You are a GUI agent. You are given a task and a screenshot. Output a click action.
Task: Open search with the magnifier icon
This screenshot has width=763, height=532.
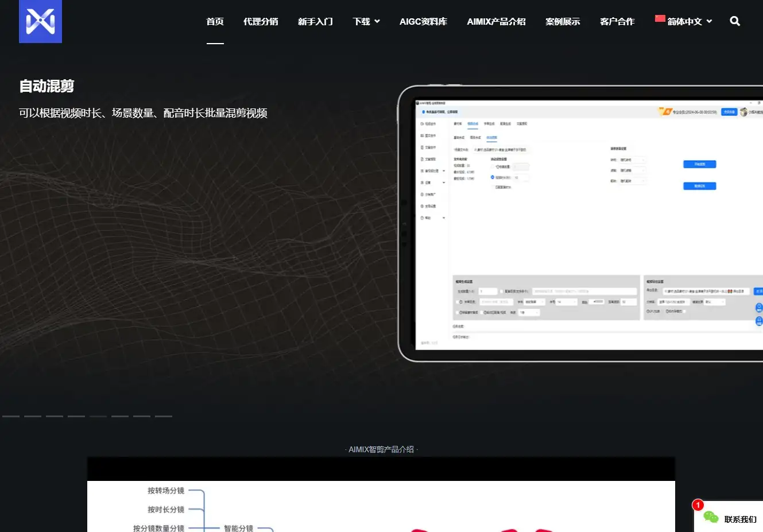[734, 21]
